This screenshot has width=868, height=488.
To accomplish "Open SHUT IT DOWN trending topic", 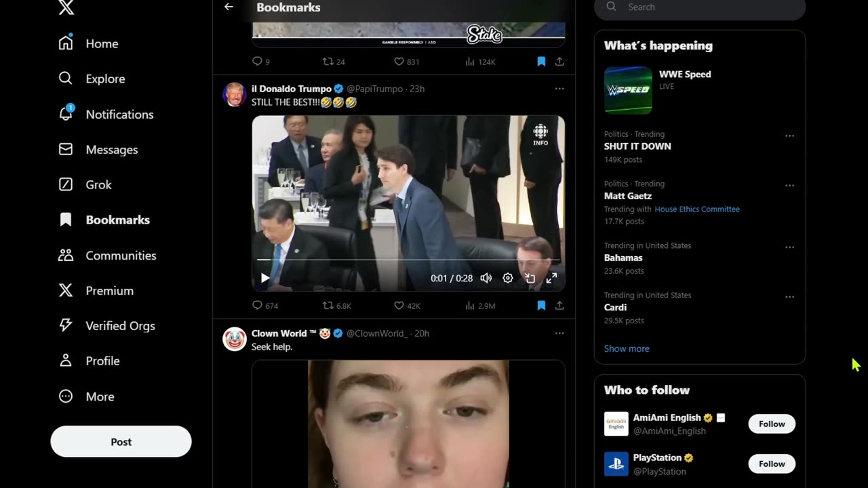I will click(637, 146).
